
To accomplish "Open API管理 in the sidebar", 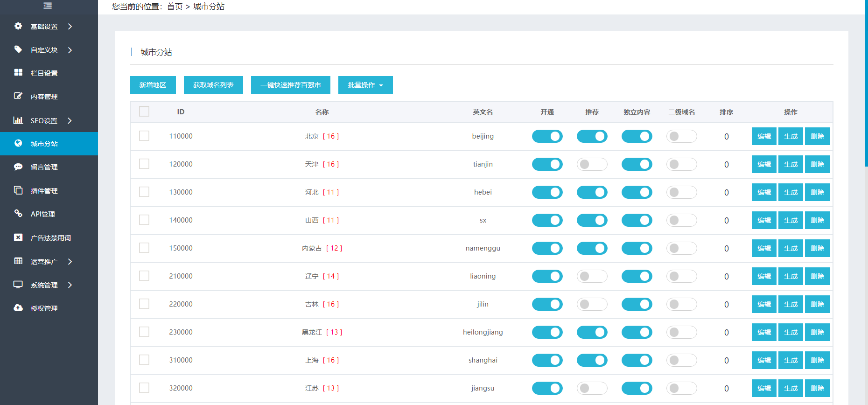I will tap(43, 214).
